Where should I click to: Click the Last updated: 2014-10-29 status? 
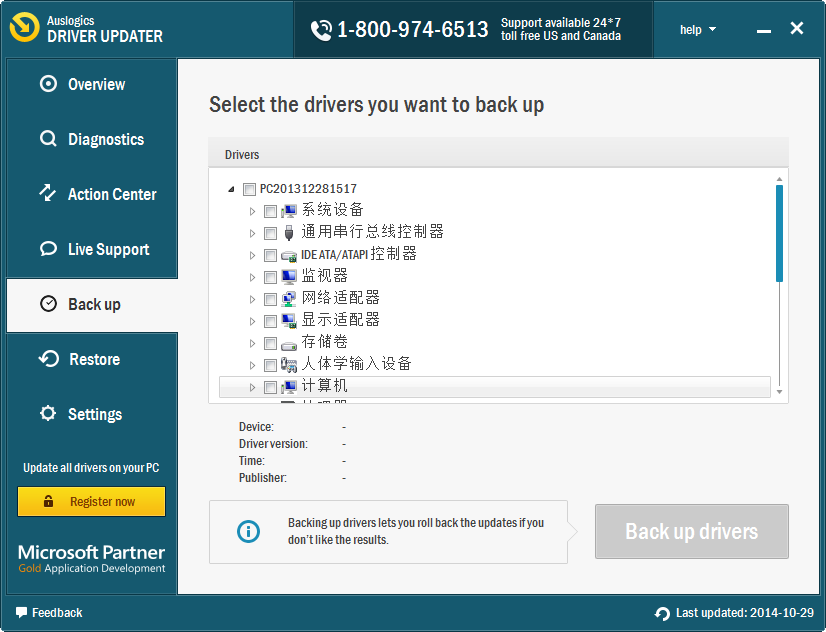tap(734, 613)
